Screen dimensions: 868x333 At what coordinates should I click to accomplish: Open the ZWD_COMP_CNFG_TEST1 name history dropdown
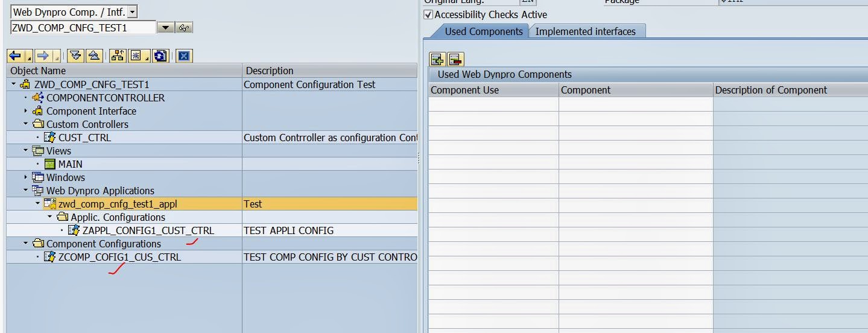(165, 28)
